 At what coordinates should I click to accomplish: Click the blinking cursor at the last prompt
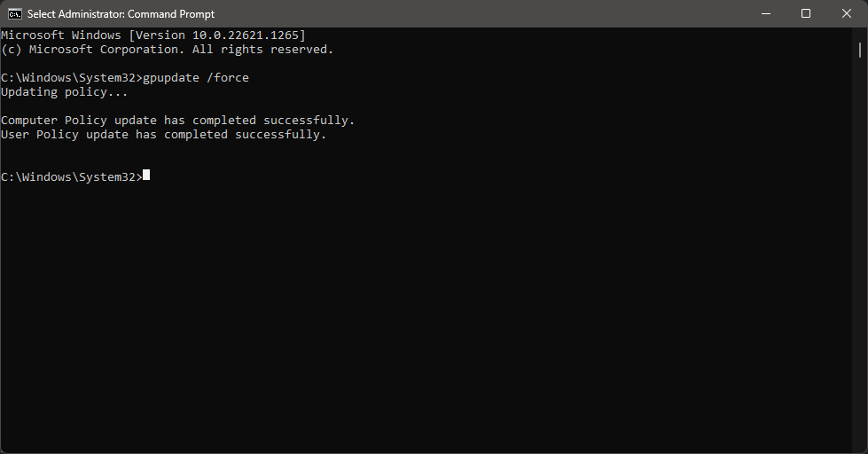click(x=146, y=176)
